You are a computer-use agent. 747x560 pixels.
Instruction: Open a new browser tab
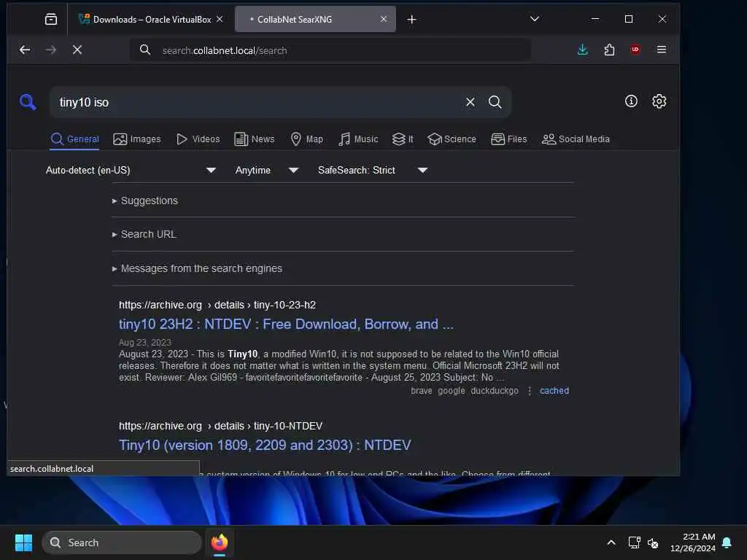411,20
